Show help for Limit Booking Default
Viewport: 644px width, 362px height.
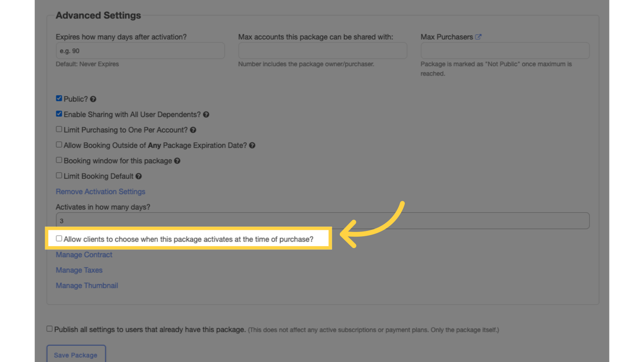pos(139,176)
